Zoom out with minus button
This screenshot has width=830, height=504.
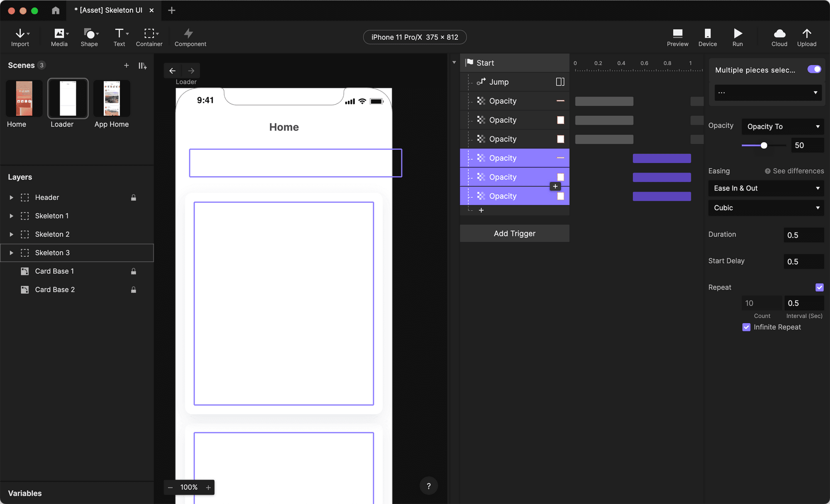point(170,487)
